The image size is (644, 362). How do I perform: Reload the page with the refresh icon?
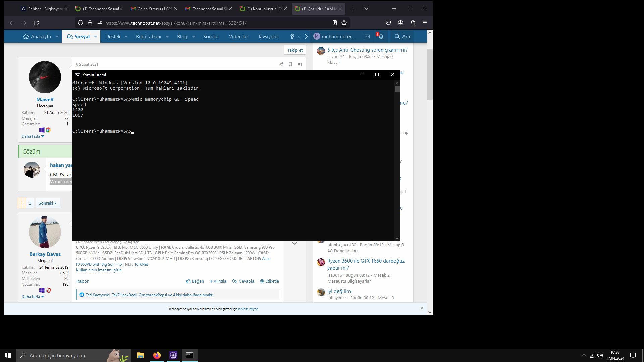(x=36, y=23)
